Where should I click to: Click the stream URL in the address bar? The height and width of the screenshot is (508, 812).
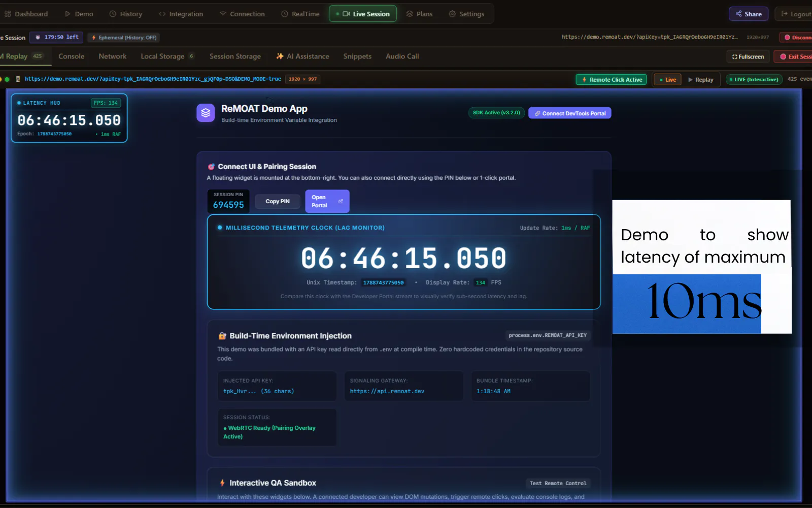[x=153, y=79]
